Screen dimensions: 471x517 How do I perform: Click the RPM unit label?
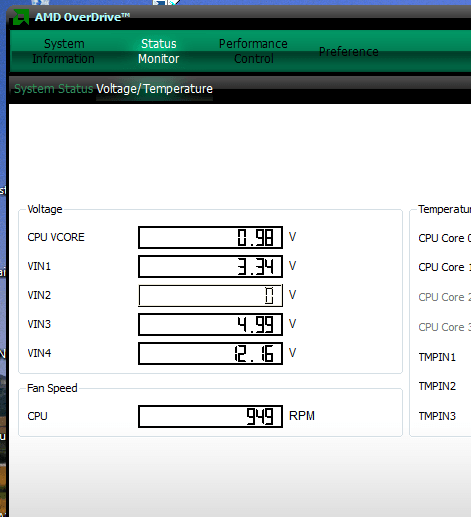click(302, 416)
